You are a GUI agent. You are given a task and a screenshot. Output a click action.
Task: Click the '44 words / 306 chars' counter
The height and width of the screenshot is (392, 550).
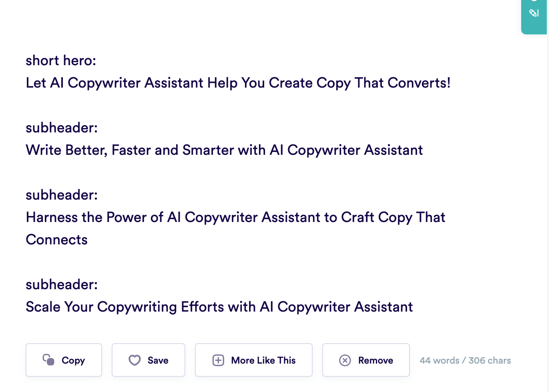pyautogui.click(x=465, y=360)
